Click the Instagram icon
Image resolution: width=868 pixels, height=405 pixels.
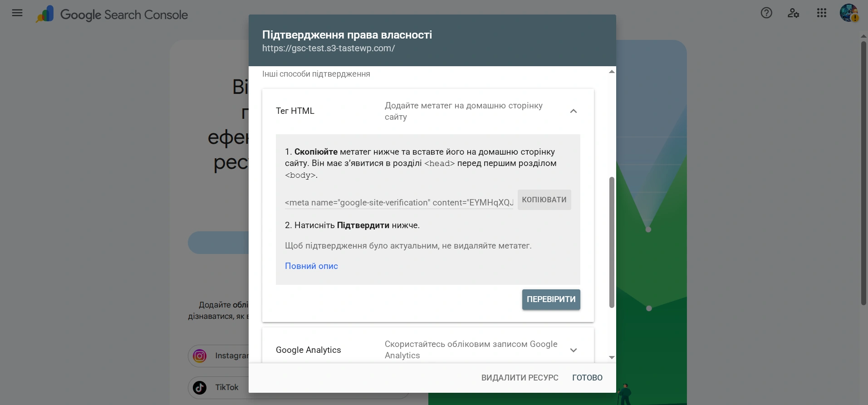tap(200, 356)
